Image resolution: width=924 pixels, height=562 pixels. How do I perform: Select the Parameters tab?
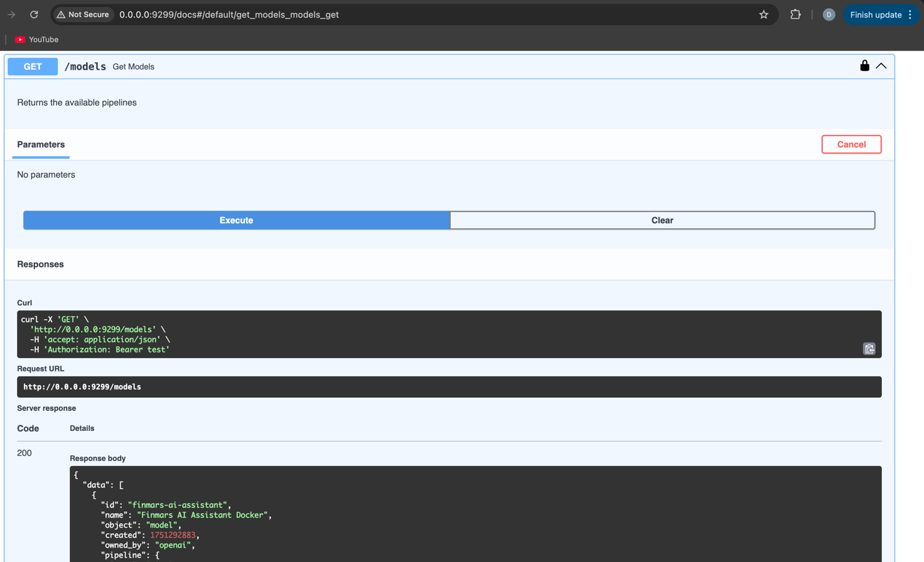(x=41, y=144)
